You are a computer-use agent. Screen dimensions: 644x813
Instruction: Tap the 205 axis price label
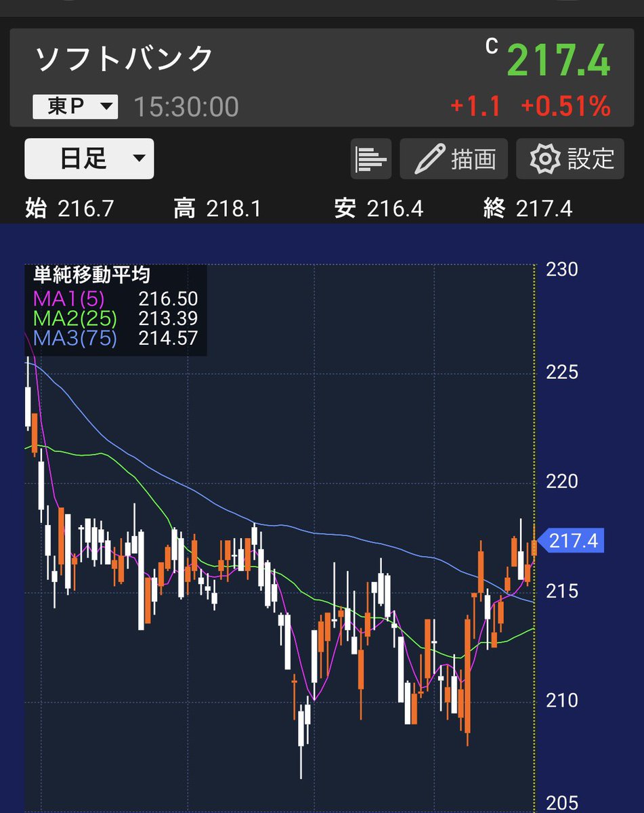click(x=562, y=804)
